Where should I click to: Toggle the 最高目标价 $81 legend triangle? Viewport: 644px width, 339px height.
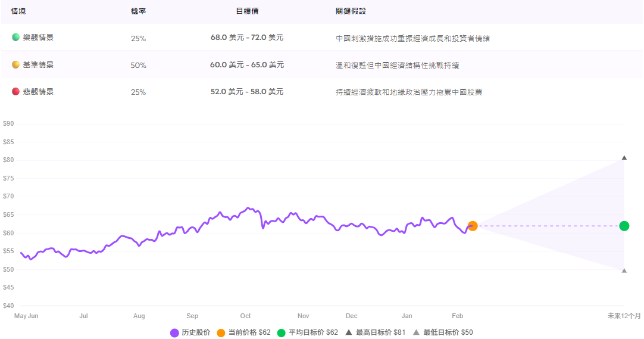point(349,332)
